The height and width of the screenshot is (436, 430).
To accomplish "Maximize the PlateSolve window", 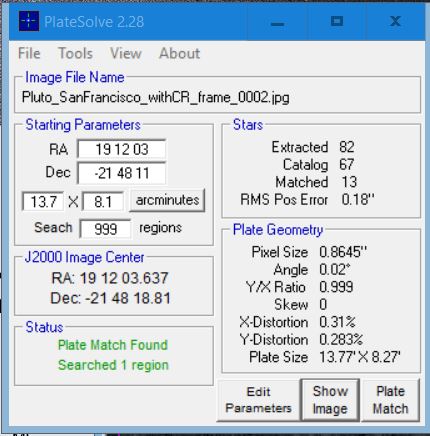I will pos(337,22).
